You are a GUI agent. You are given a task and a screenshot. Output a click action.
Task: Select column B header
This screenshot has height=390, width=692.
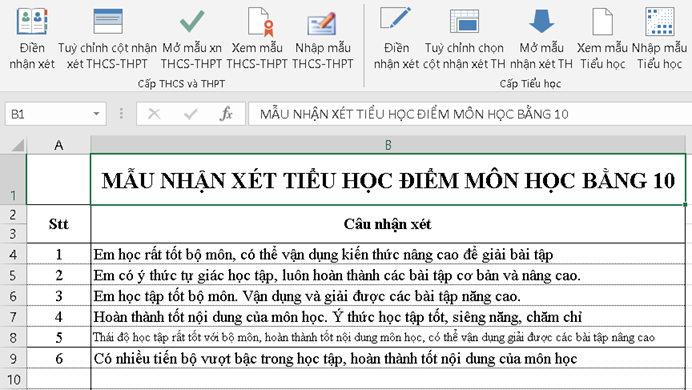[388, 145]
